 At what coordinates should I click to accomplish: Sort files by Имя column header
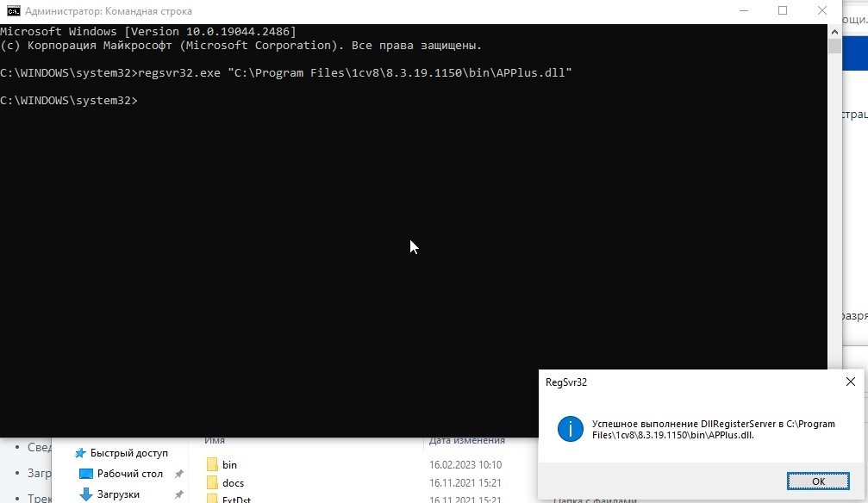coord(215,441)
